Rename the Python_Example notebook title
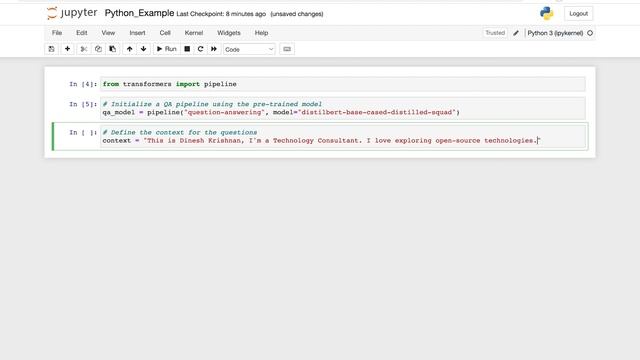The width and height of the screenshot is (640, 360). [x=139, y=13]
